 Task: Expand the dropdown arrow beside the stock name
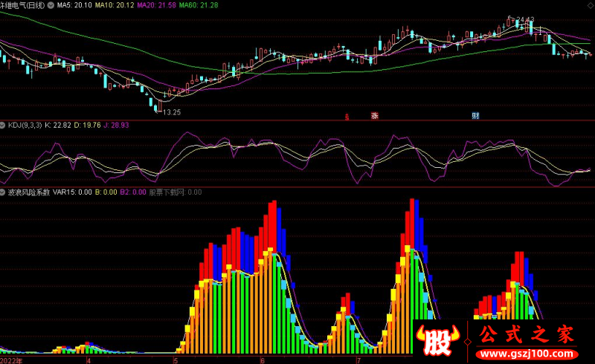(x=50, y=5)
